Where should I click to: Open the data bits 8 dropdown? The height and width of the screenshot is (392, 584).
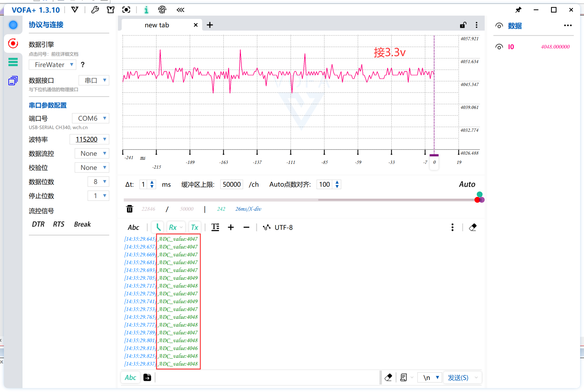[x=98, y=182]
